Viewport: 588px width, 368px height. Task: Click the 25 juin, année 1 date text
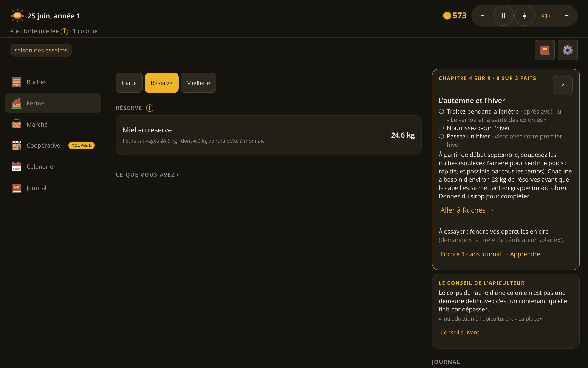pyautogui.click(x=54, y=16)
